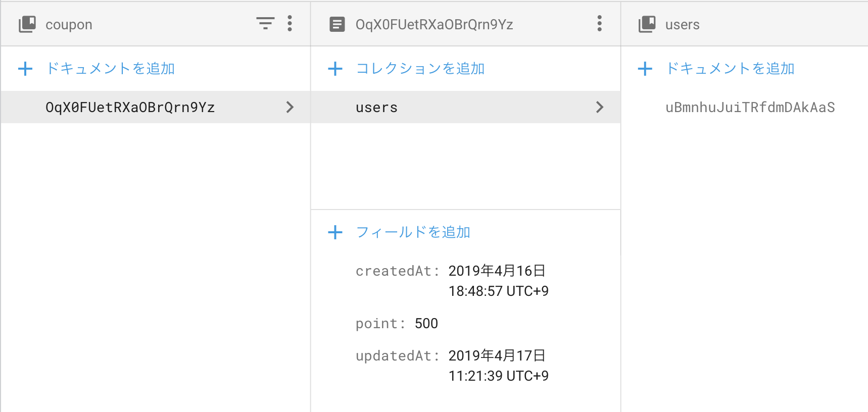Click the users collection icon in header
Viewport: 868px width, 412px height.
coord(647,24)
